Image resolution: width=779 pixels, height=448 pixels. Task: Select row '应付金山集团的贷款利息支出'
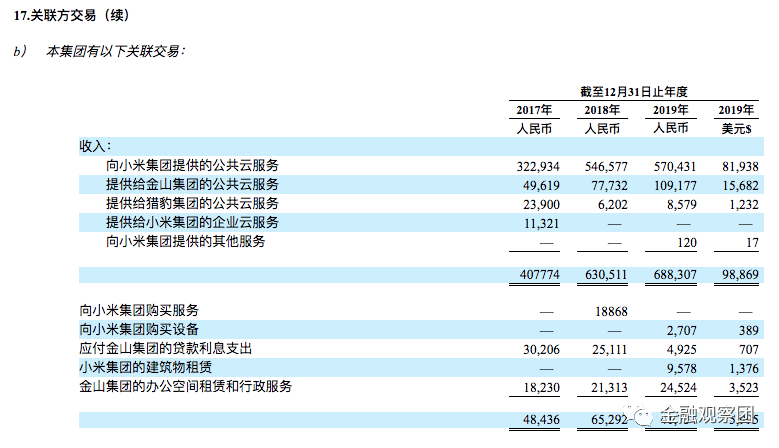pos(165,348)
